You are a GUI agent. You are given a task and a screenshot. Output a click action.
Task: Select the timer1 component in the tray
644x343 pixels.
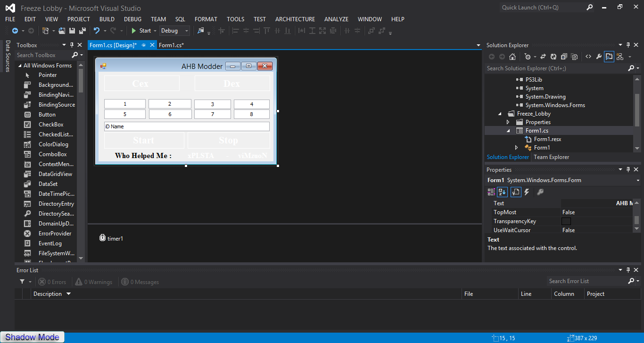[x=111, y=238]
